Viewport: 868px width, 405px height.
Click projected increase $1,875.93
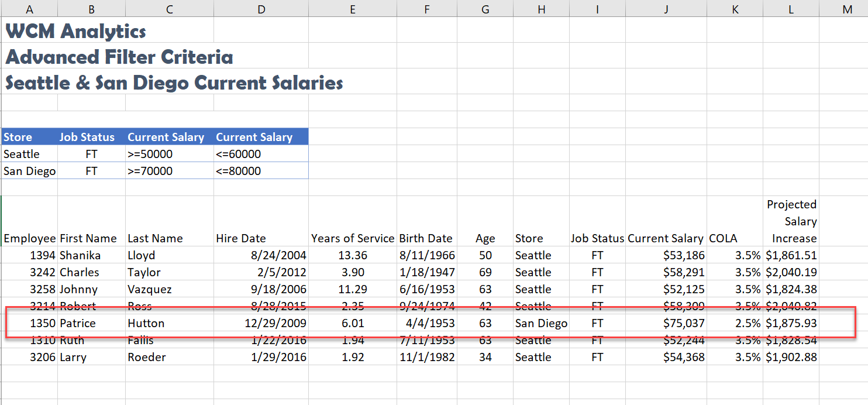[x=791, y=323]
